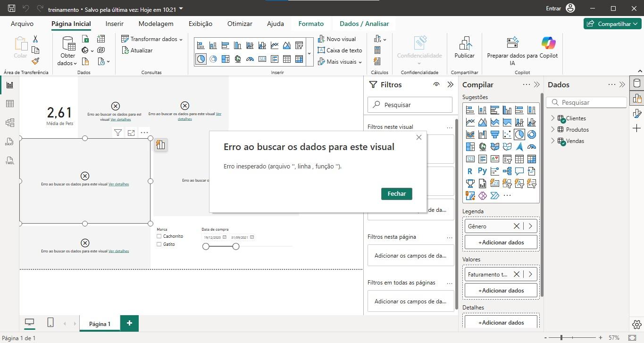Click the Dados Pesquisar search field

586,102
